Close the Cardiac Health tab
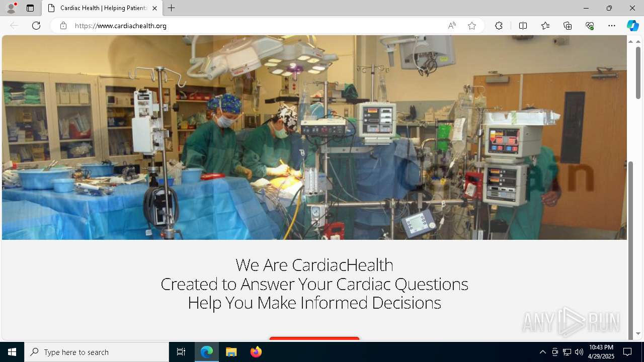The height and width of the screenshot is (362, 644). coord(154,8)
